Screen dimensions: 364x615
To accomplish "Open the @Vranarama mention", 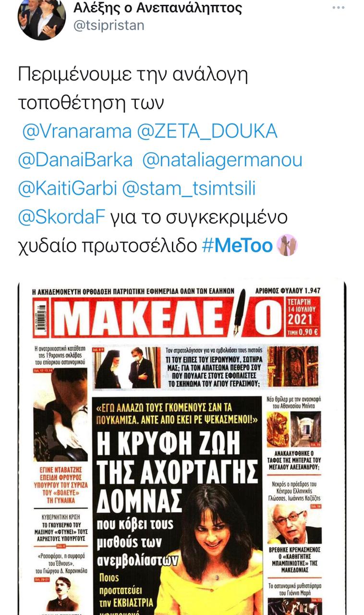I will click(x=77, y=131).
